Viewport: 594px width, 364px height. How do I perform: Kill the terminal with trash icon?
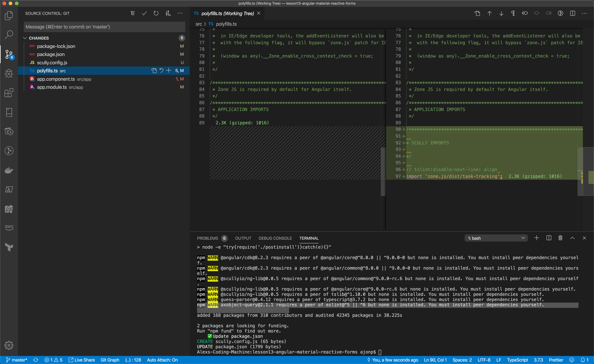pos(560,238)
